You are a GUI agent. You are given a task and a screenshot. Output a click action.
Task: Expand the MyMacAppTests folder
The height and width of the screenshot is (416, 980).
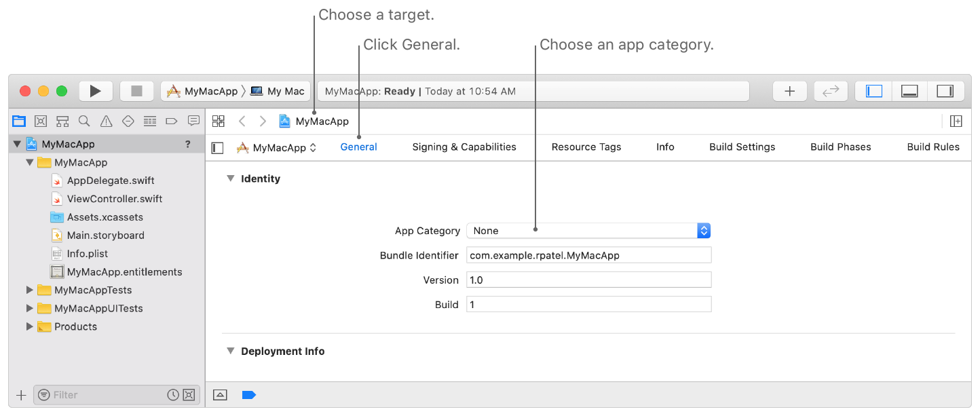[29, 290]
